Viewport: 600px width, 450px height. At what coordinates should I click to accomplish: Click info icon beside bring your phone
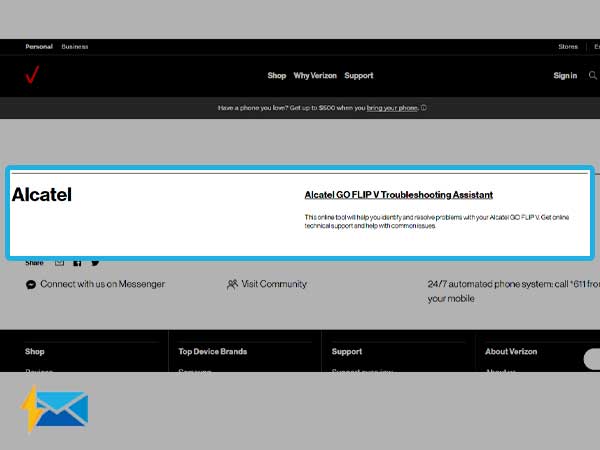424,108
